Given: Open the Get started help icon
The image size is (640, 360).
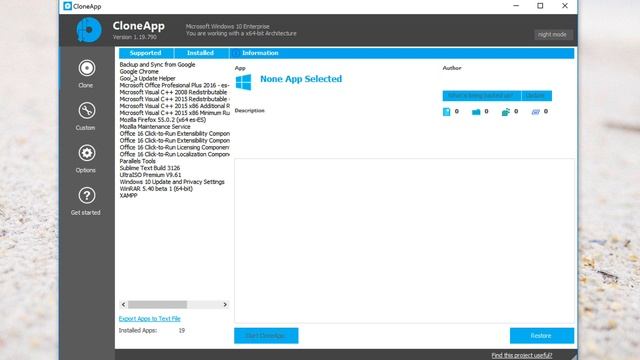Looking at the screenshot, I should click(86, 201).
